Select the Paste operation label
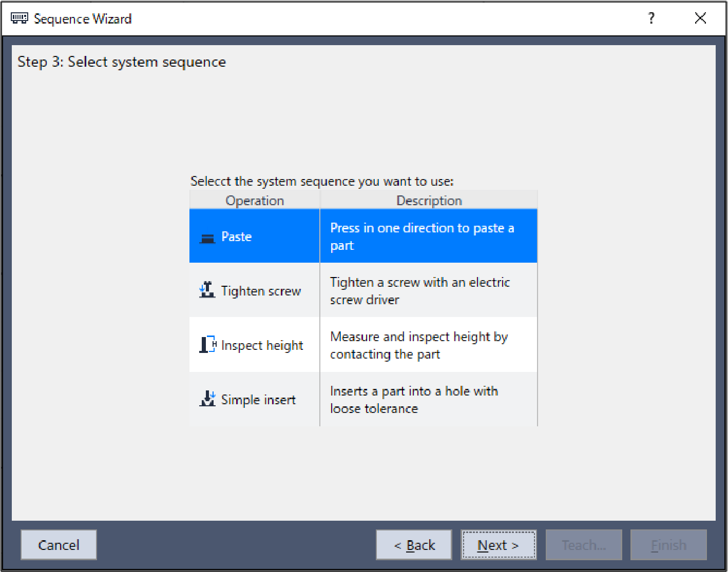The height and width of the screenshot is (572, 728). (x=236, y=237)
